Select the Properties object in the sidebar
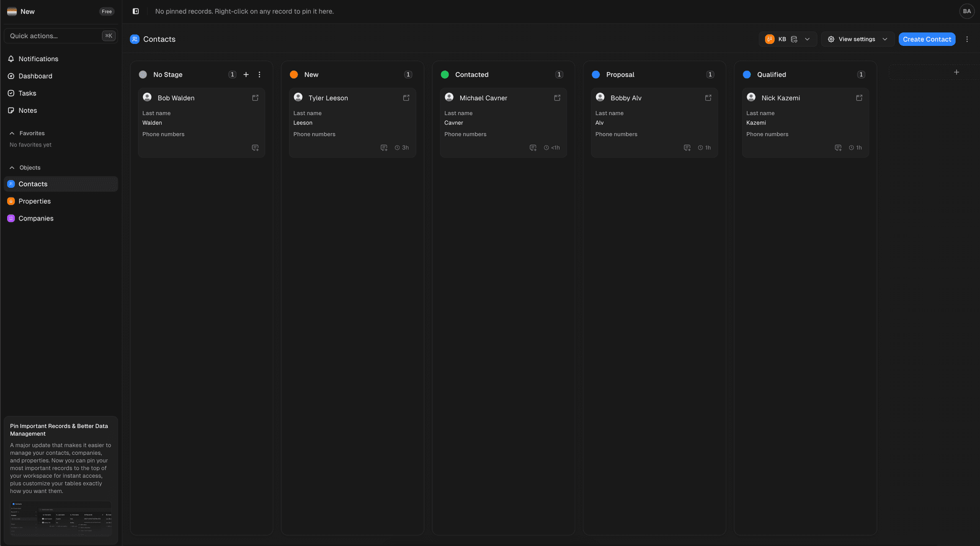 click(x=34, y=201)
